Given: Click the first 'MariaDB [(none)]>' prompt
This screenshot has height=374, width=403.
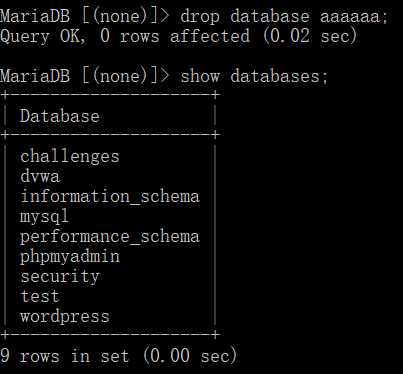Looking at the screenshot, I should (85, 16).
